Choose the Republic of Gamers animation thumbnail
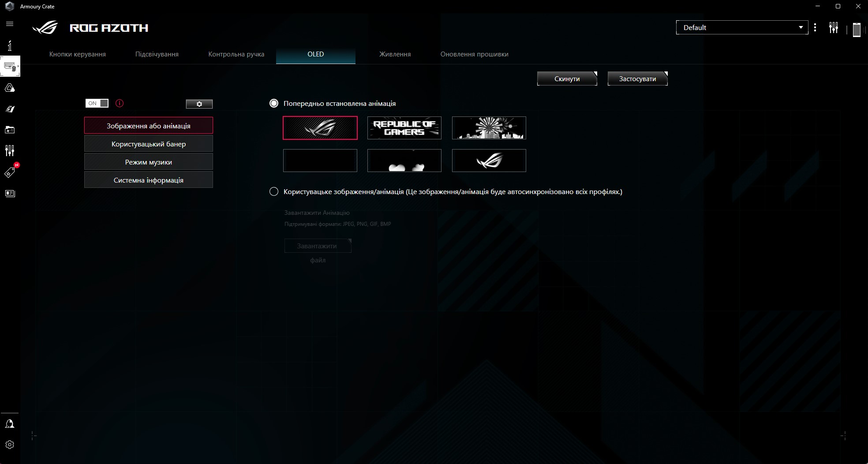Screen dimensions: 868x464 point(404,128)
